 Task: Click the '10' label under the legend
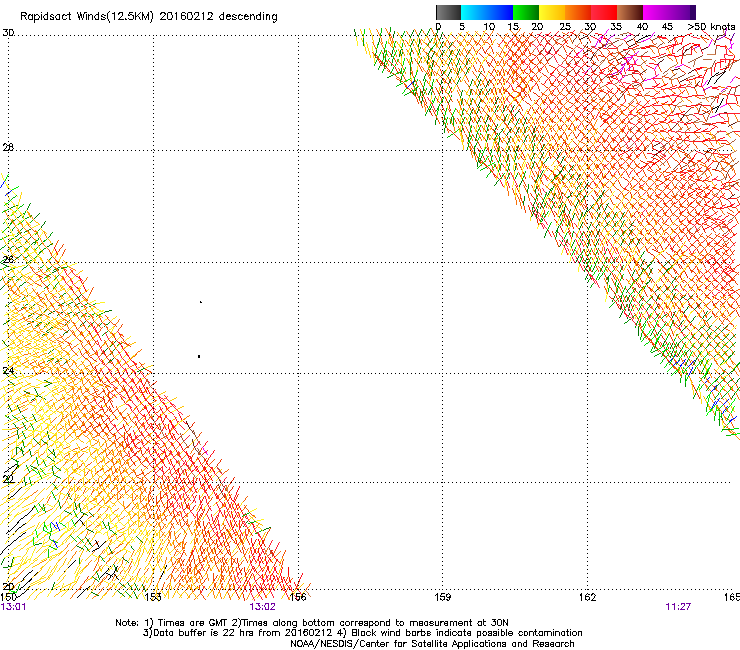tap(489, 27)
